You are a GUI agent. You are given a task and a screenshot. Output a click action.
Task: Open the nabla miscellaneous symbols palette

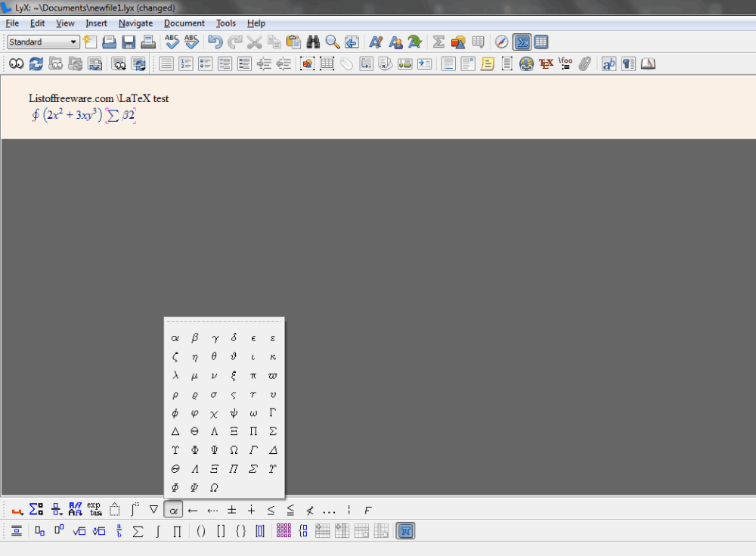(153, 510)
